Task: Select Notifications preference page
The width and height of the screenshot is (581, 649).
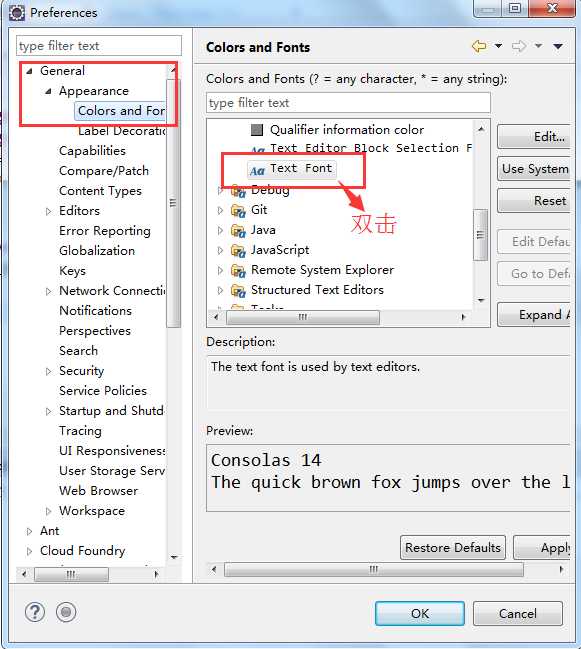Action: tap(95, 311)
